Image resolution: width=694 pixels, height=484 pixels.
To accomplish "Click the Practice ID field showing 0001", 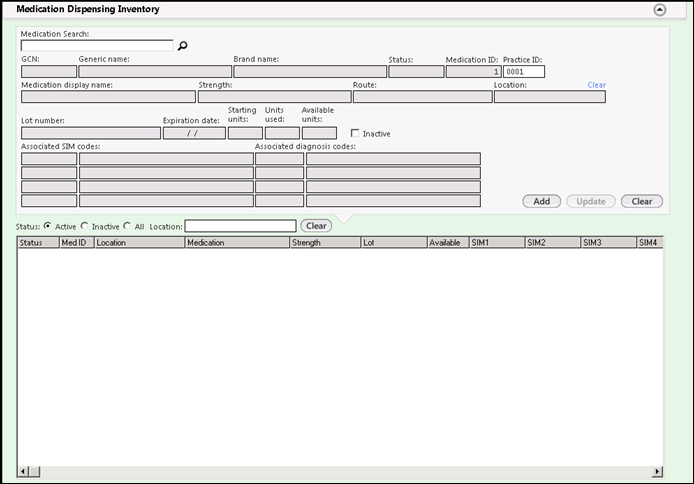I will pos(524,72).
